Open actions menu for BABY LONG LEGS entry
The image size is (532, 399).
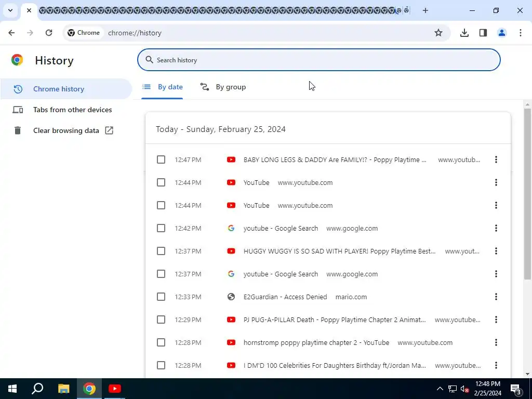pos(496,159)
